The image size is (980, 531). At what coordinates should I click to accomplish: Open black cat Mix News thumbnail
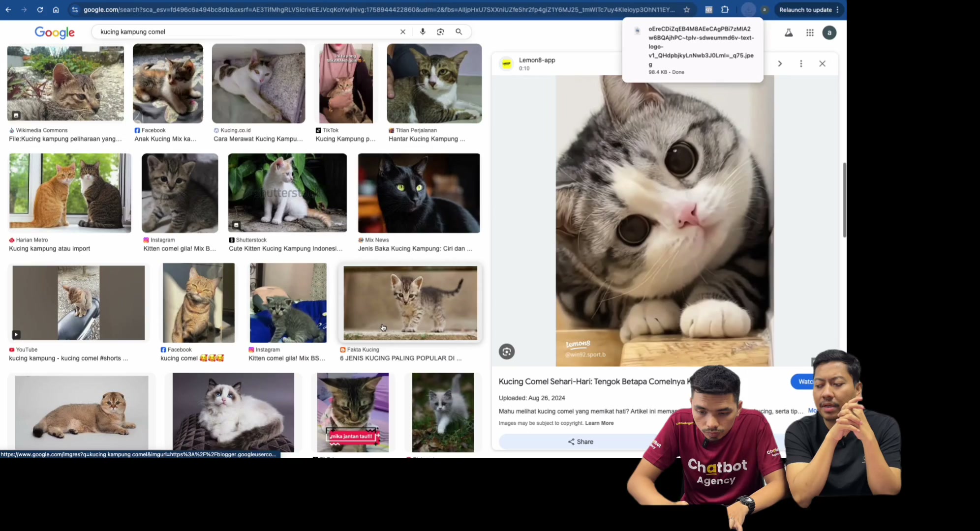point(419,193)
